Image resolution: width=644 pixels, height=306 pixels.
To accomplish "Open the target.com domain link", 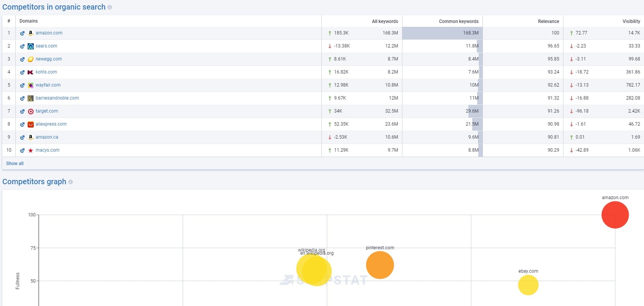I will (47, 111).
